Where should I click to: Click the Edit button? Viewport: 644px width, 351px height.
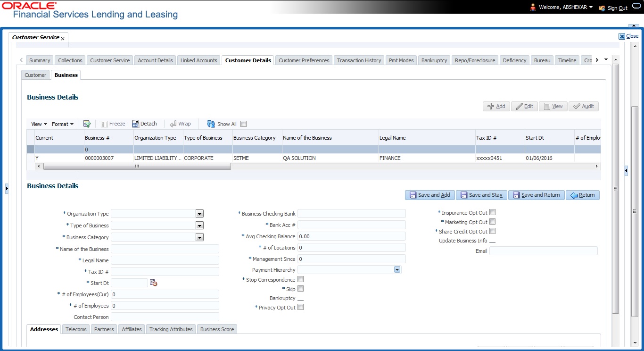pos(524,106)
